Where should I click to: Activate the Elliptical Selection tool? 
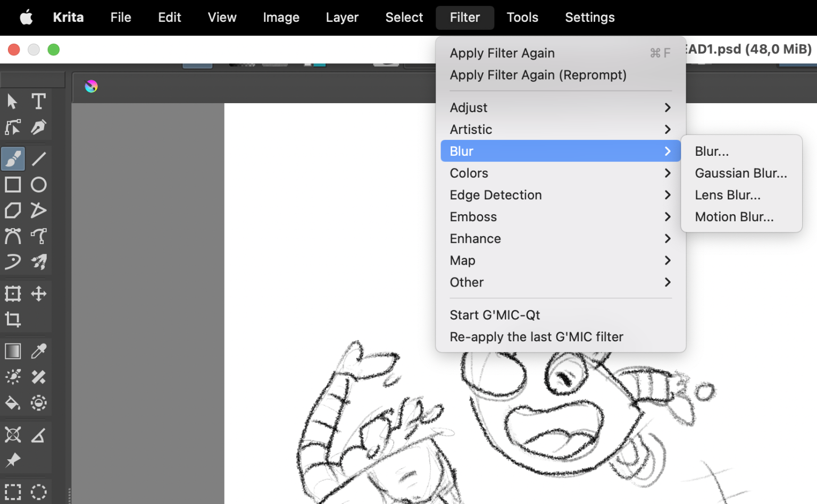(38, 491)
